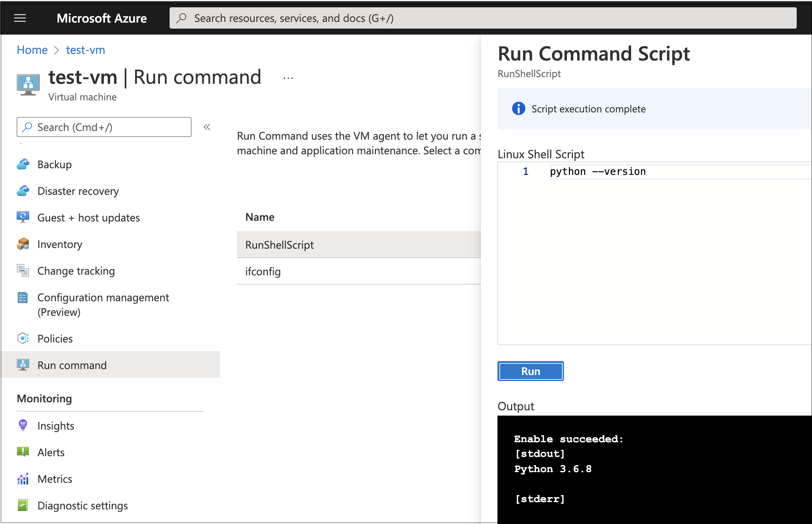Click the Enable succeeded output line

[568, 439]
